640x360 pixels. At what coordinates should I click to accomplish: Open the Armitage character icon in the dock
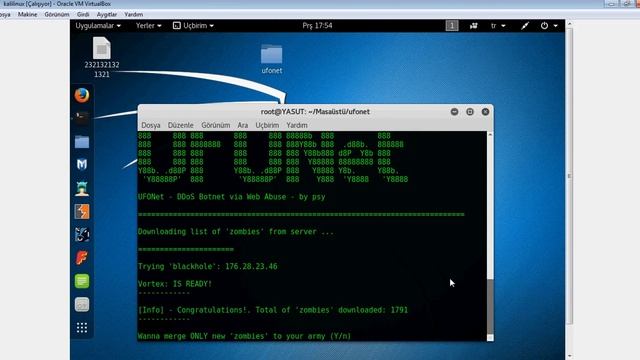[x=82, y=188]
